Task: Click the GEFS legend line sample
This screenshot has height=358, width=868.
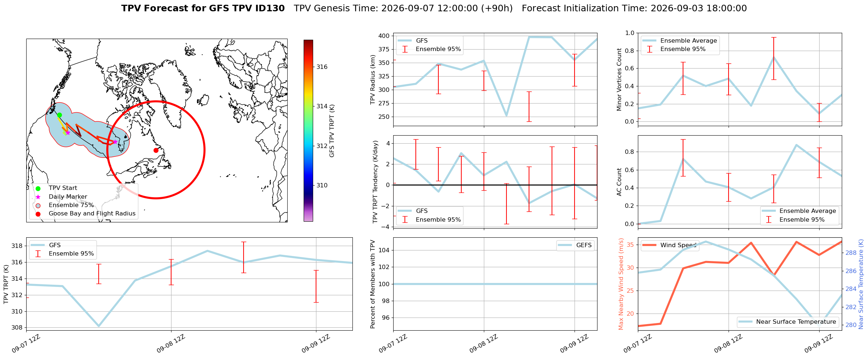Action: click(565, 245)
